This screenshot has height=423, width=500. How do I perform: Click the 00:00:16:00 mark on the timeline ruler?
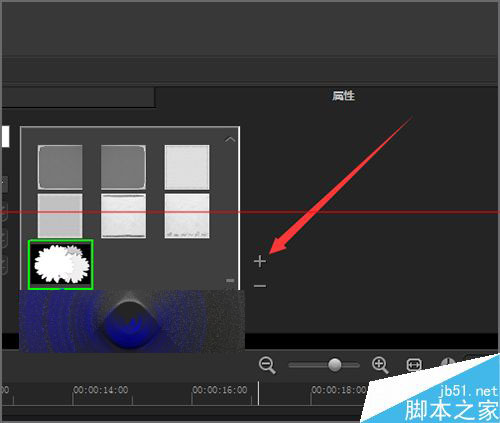click(x=220, y=390)
